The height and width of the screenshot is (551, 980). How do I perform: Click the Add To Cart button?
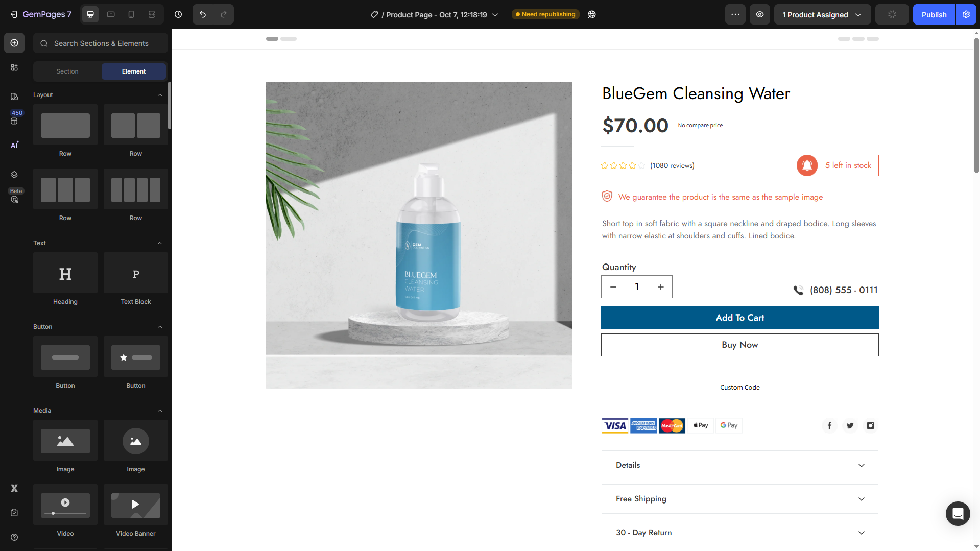pyautogui.click(x=739, y=318)
